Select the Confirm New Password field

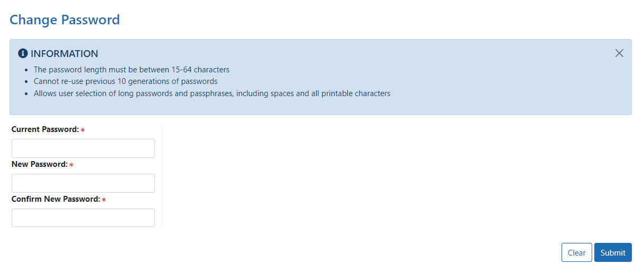(83, 218)
